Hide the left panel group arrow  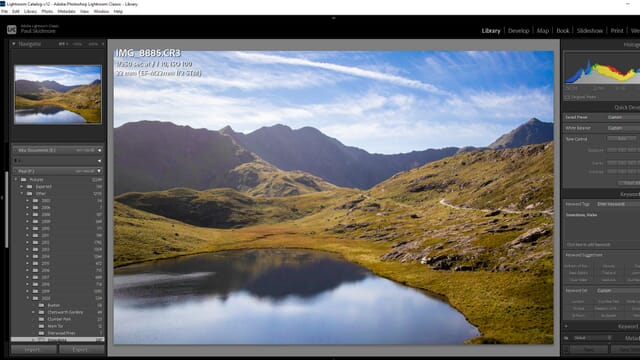point(2,198)
